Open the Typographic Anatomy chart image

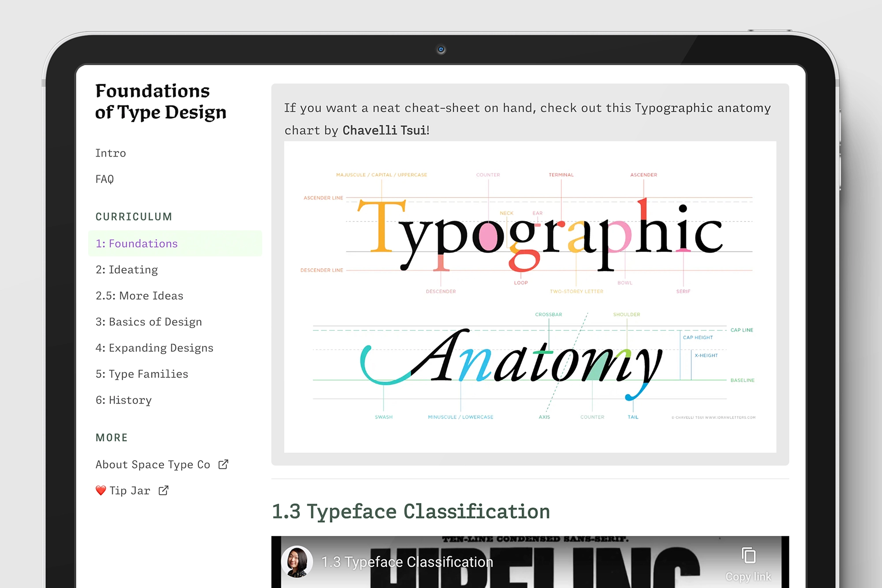530,297
